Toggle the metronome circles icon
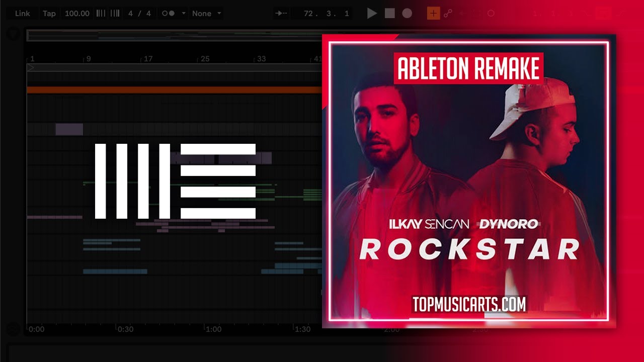Viewport: 644px width, 362px height. [x=168, y=14]
